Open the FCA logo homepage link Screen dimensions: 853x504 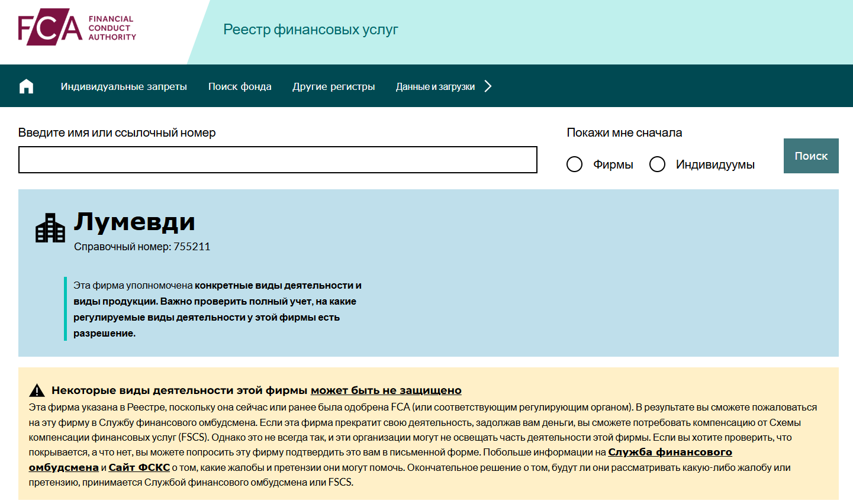77,27
